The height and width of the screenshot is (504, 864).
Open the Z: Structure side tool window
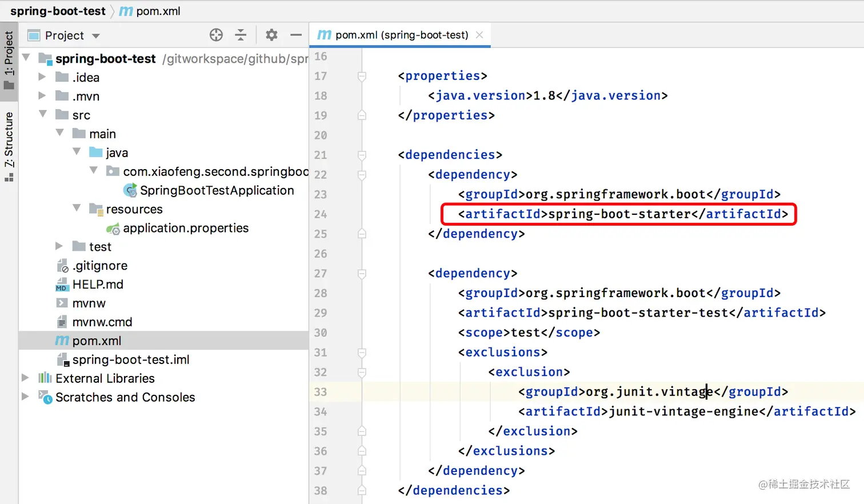coord(9,147)
